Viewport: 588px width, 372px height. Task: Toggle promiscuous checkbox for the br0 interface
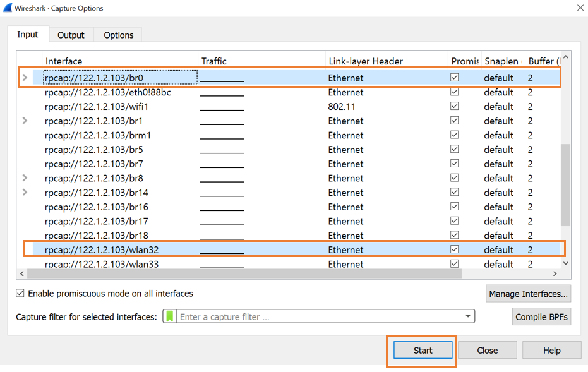tap(455, 77)
